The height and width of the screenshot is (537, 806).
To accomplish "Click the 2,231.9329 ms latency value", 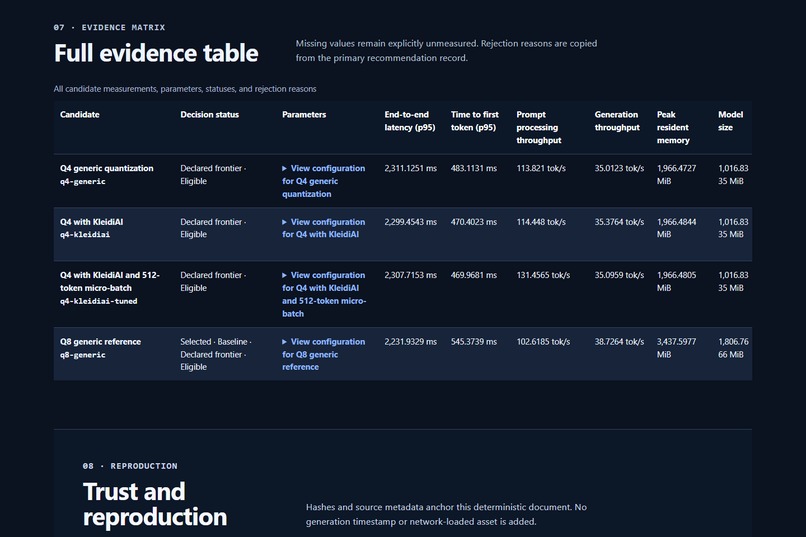I will point(410,342).
